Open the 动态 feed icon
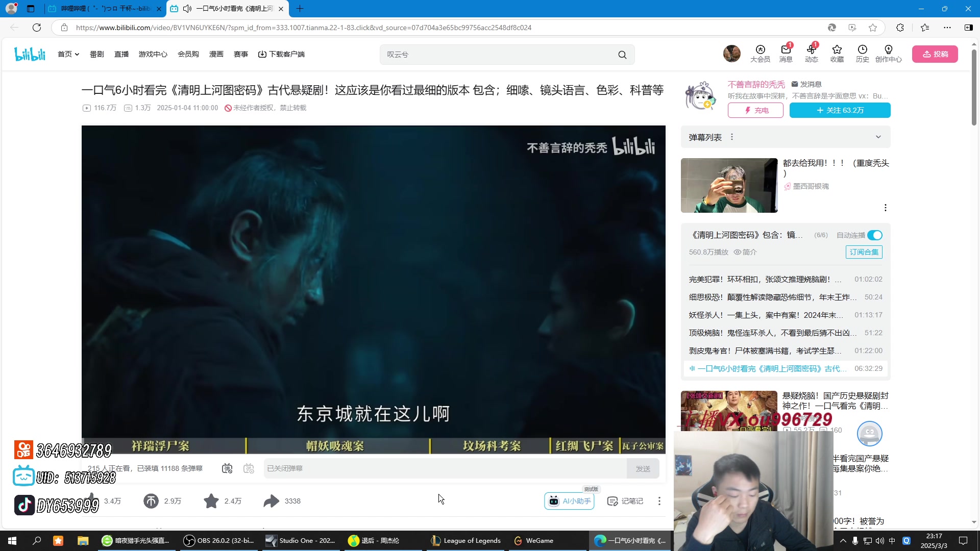The width and height of the screenshot is (980, 551). tap(811, 54)
